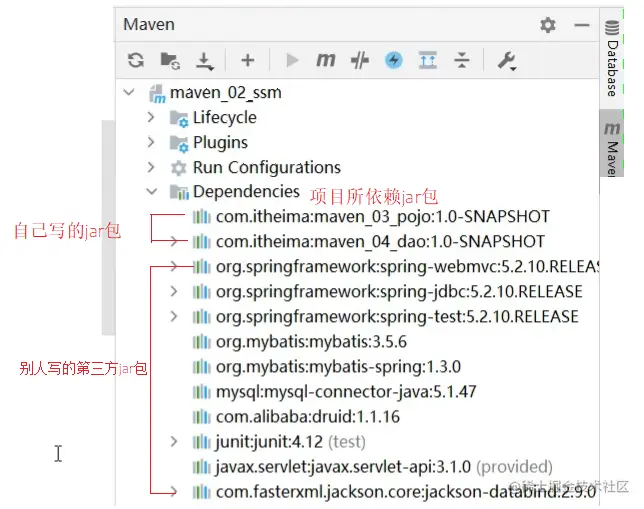Expand the maven_04_dao dependency
The image size is (644, 509).
pos(174,241)
